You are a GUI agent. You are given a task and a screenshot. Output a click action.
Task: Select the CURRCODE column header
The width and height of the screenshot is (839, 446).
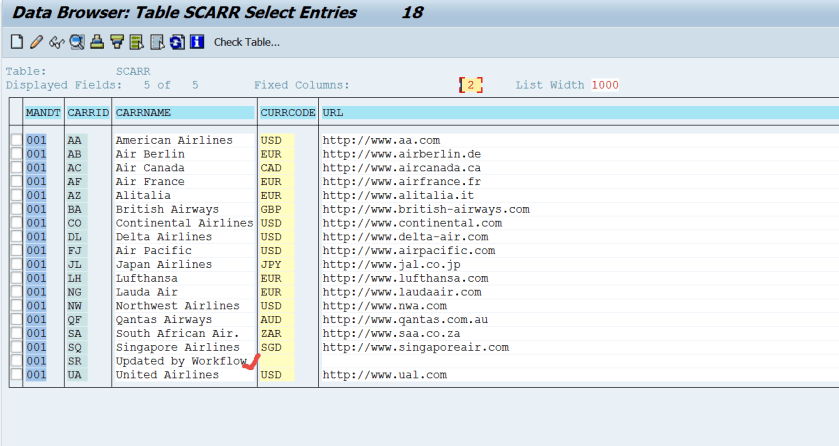pyautogui.click(x=287, y=113)
